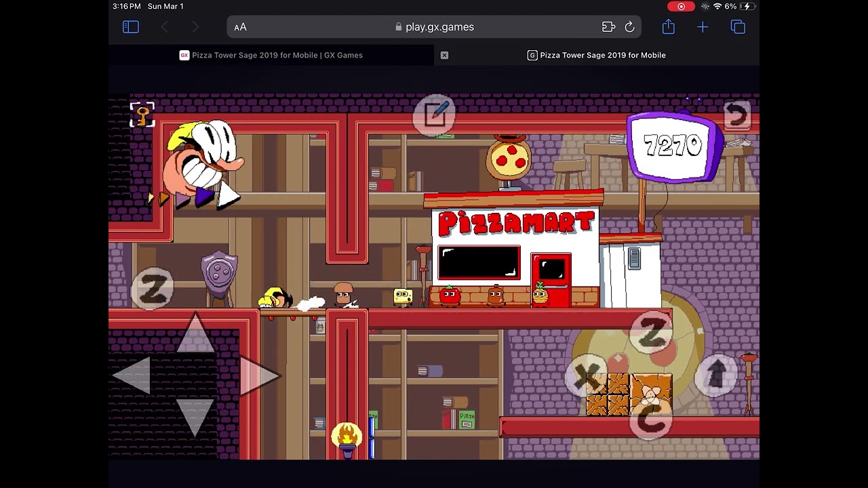Tap the Wi-Fi status icon
Image resolution: width=868 pixels, height=488 pixels.
pyautogui.click(x=717, y=6)
